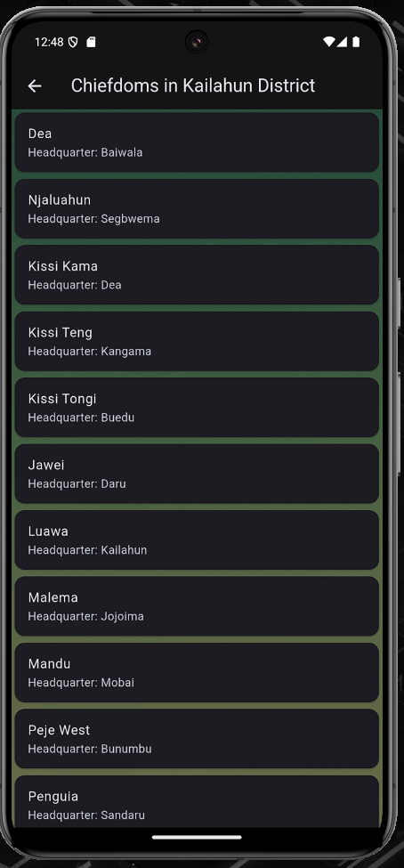Tap the SD card status icon

[x=92, y=42]
